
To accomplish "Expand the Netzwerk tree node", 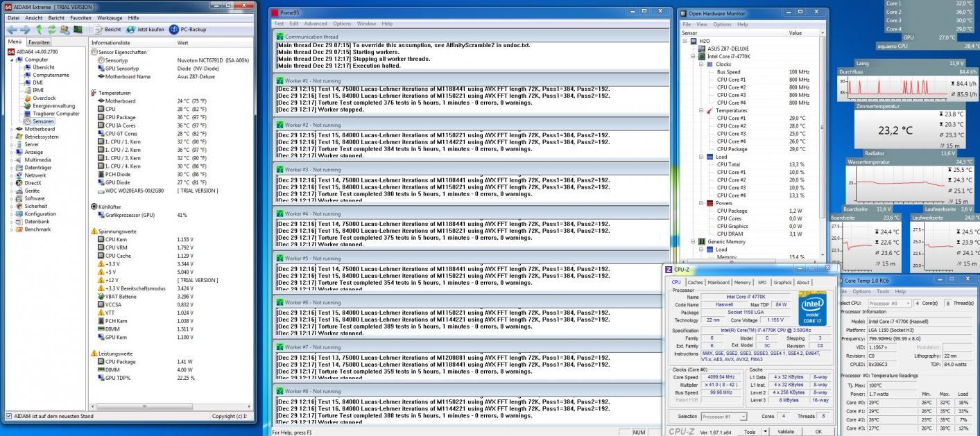I will (11, 175).
